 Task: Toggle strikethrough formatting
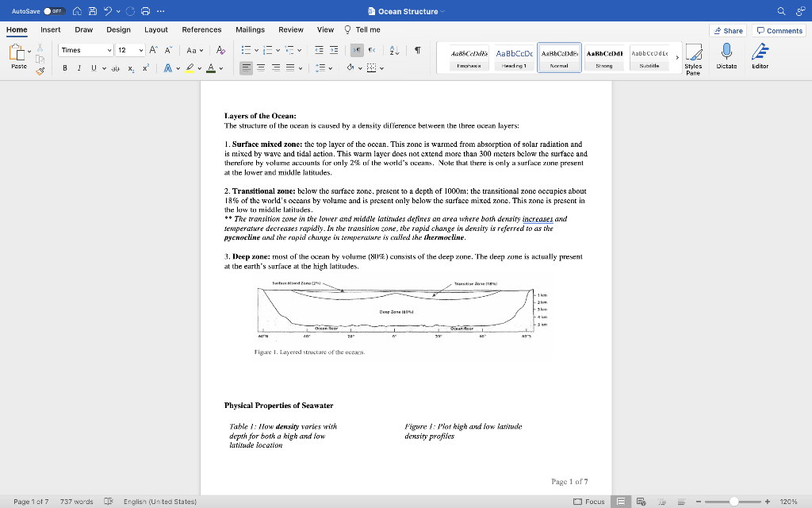116,68
